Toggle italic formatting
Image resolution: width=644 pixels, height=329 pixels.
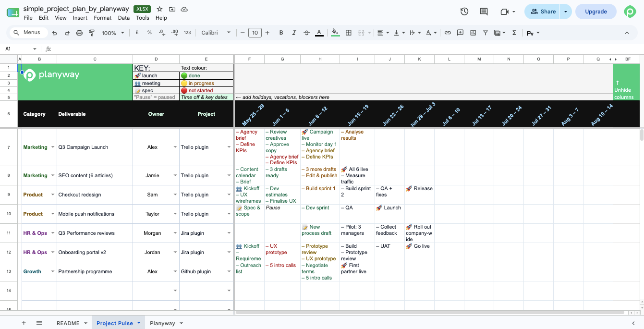[x=294, y=33]
